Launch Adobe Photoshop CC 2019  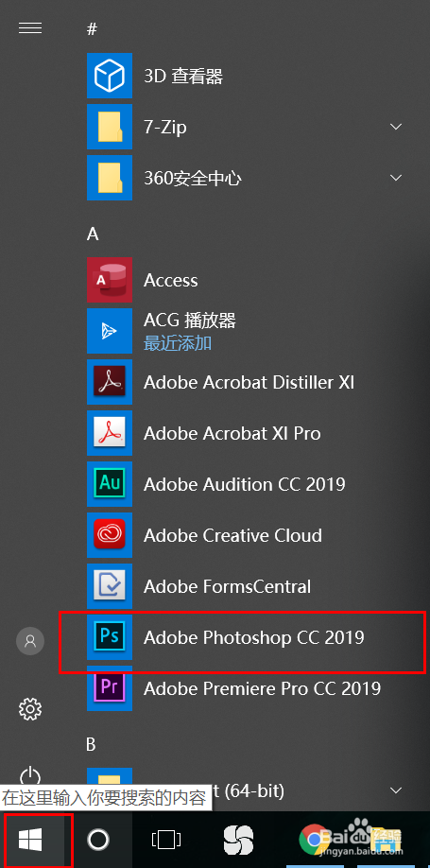click(x=110, y=637)
